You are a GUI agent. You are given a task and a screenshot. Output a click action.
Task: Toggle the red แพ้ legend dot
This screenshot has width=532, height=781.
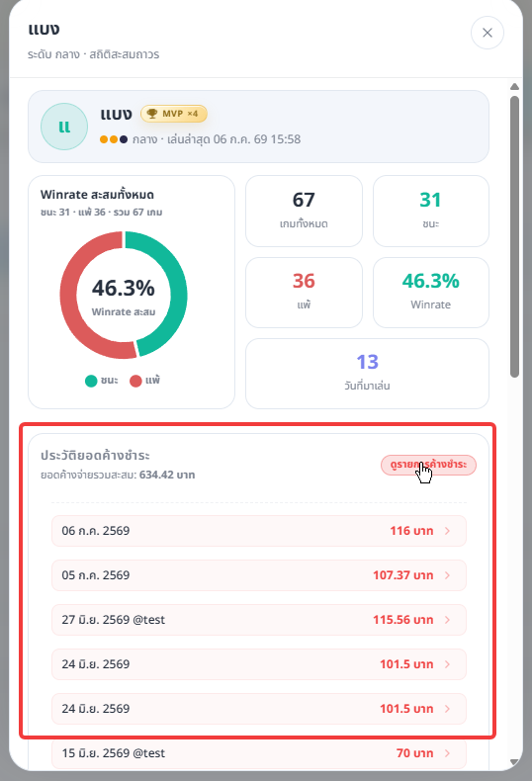(x=135, y=381)
